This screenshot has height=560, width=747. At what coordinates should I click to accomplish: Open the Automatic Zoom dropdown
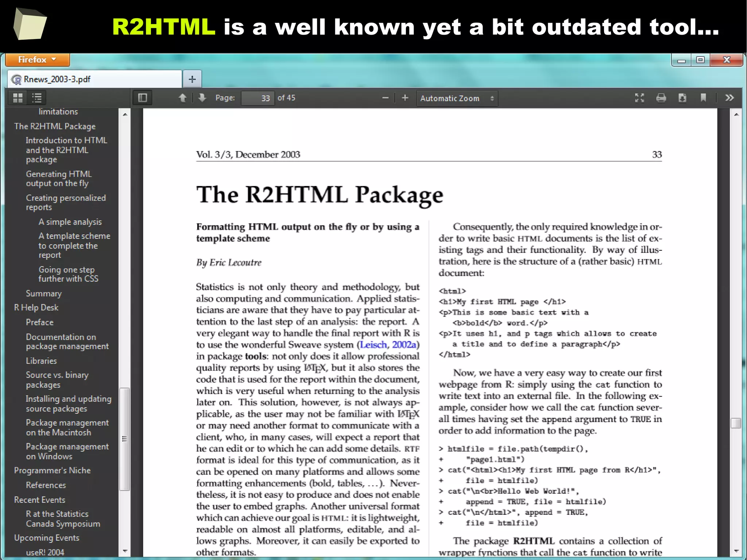(457, 98)
